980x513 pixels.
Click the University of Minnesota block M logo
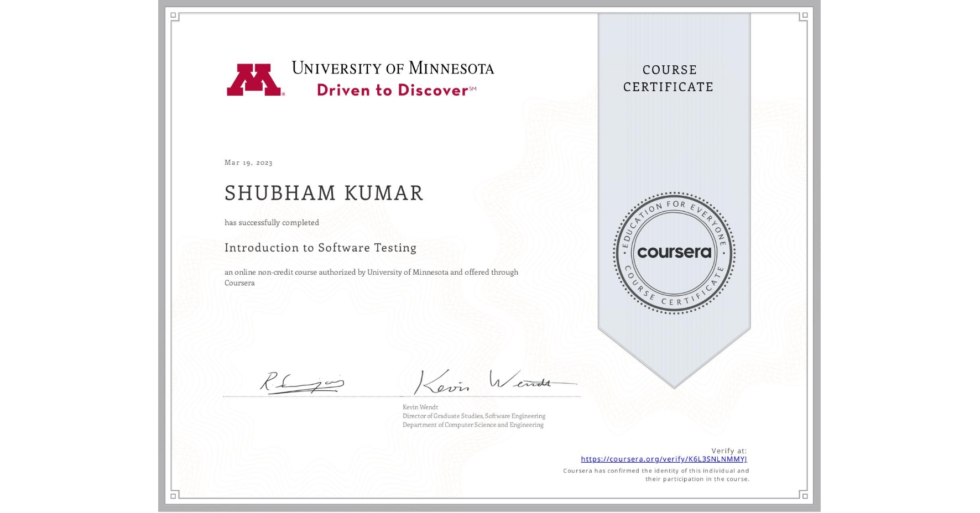(x=256, y=78)
